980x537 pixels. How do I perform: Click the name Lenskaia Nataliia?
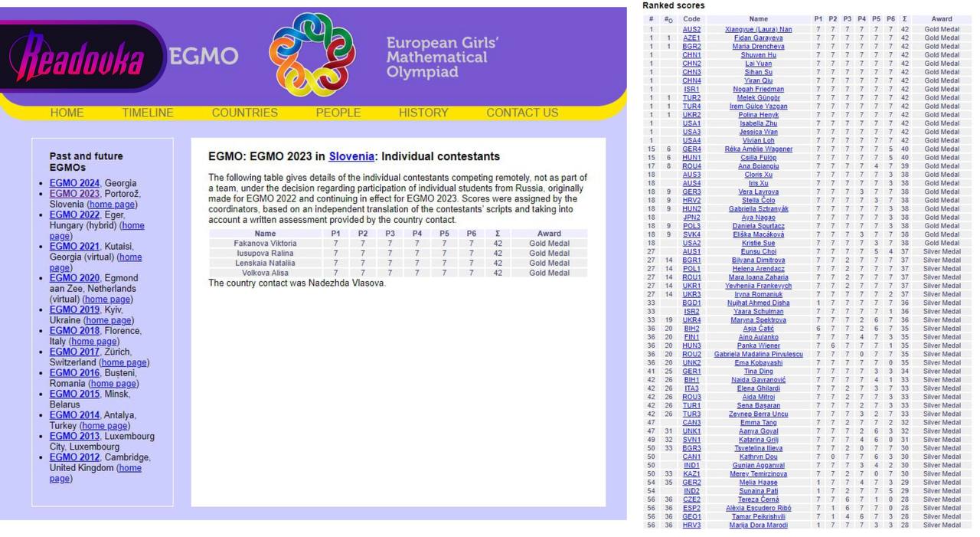point(265,264)
